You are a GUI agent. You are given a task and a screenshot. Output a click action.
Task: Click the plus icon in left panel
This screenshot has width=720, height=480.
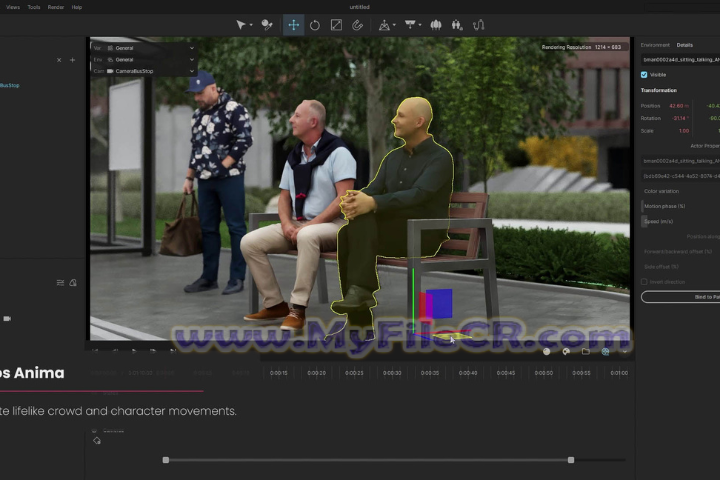pos(72,60)
